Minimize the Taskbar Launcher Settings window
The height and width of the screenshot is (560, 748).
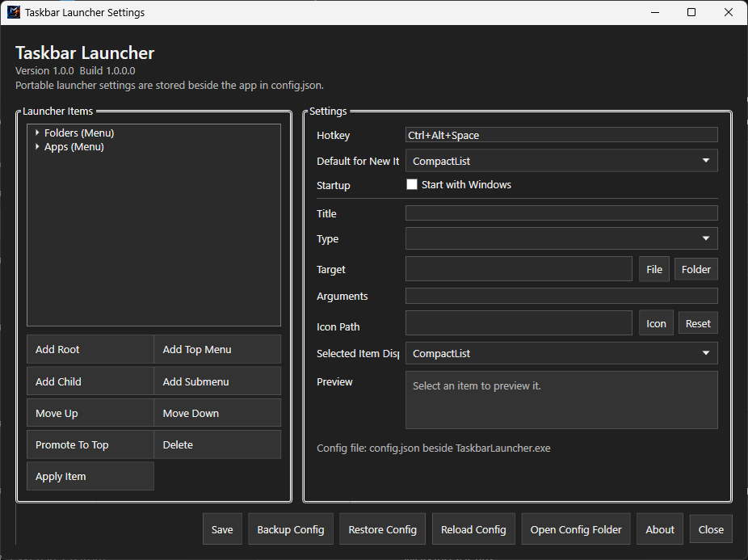[655, 12]
